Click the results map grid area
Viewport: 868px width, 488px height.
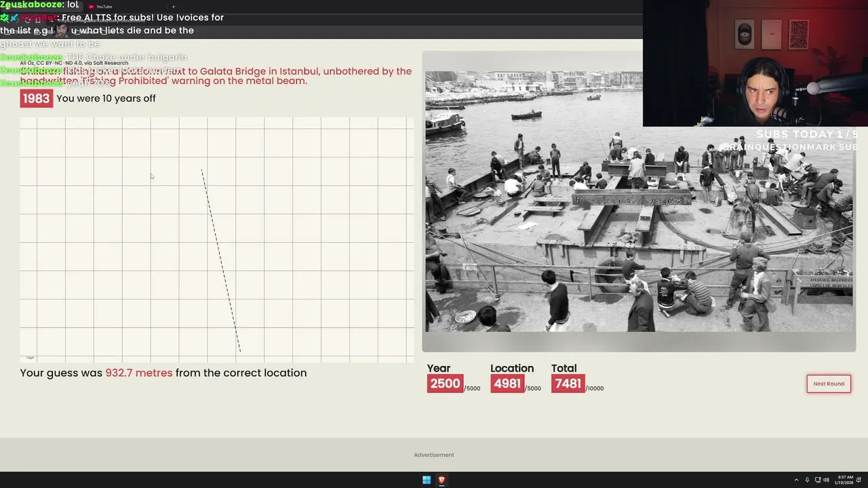pyautogui.click(x=217, y=239)
